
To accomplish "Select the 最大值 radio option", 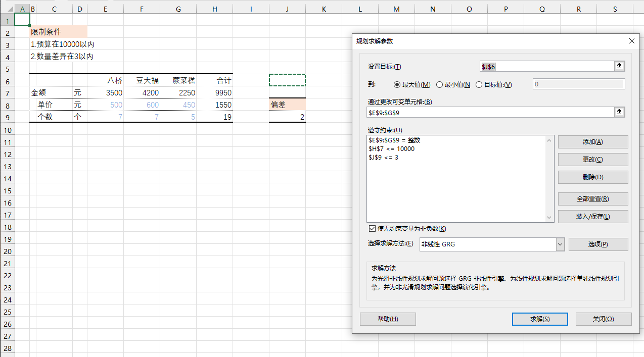I will (397, 84).
